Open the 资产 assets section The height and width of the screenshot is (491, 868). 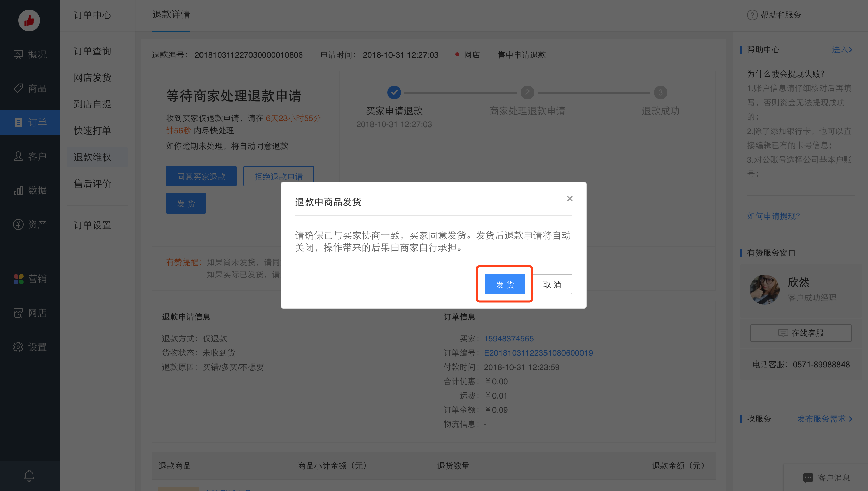point(30,224)
